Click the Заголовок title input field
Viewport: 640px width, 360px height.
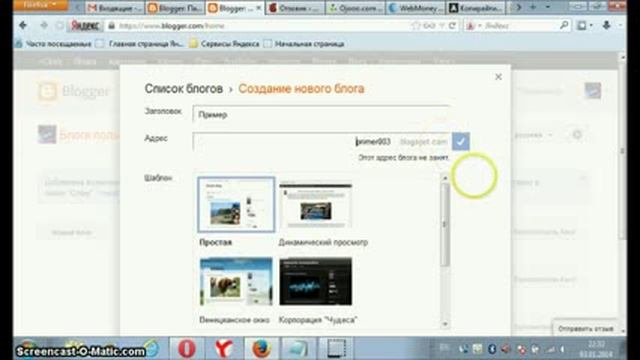coord(322,114)
